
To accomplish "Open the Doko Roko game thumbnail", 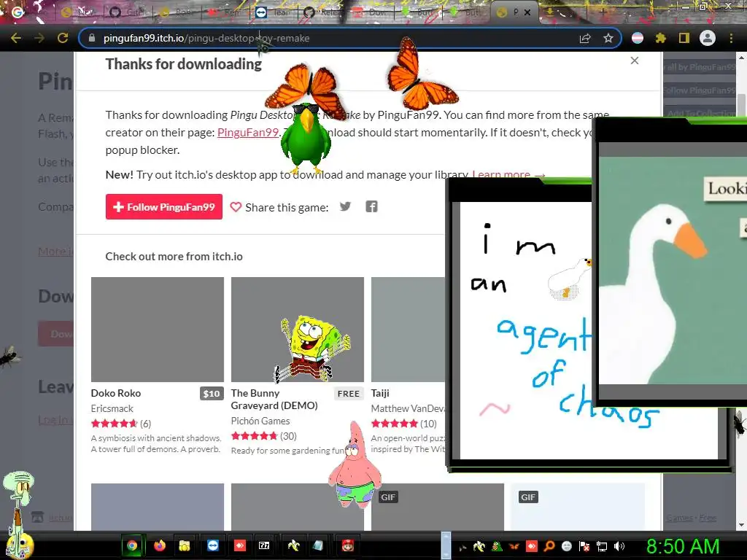I will coord(158,330).
